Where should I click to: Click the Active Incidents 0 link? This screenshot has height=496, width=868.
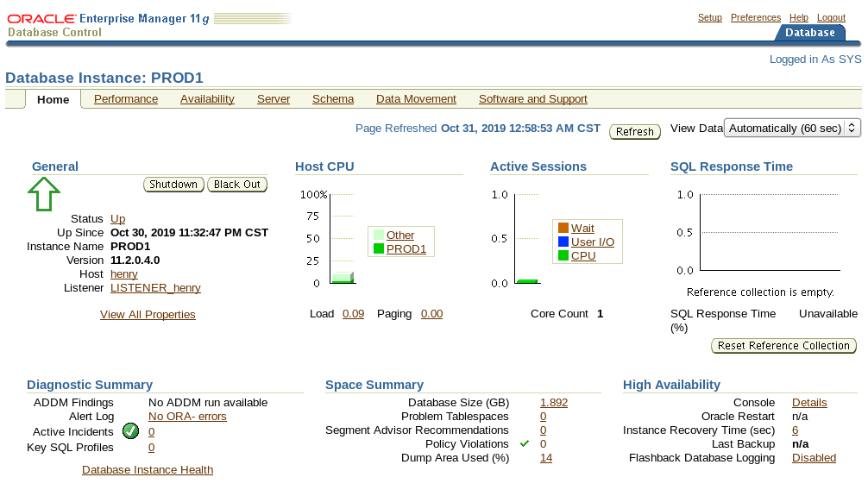(151, 432)
